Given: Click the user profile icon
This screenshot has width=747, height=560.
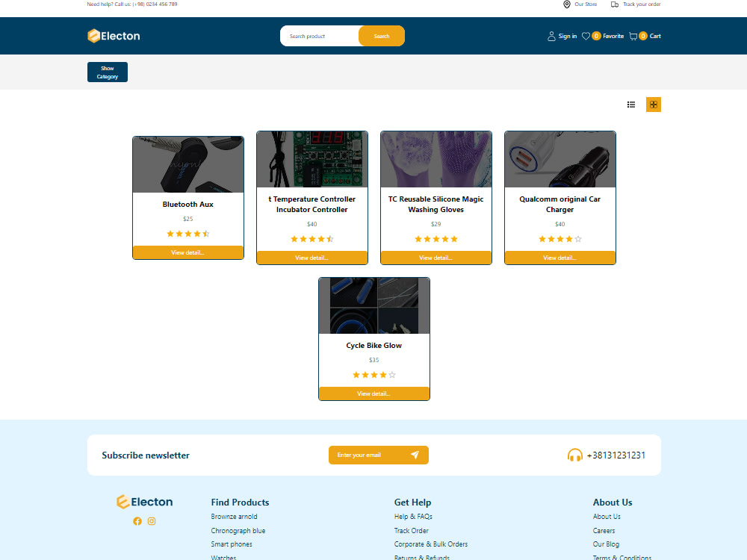Looking at the screenshot, I should click(x=551, y=36).
